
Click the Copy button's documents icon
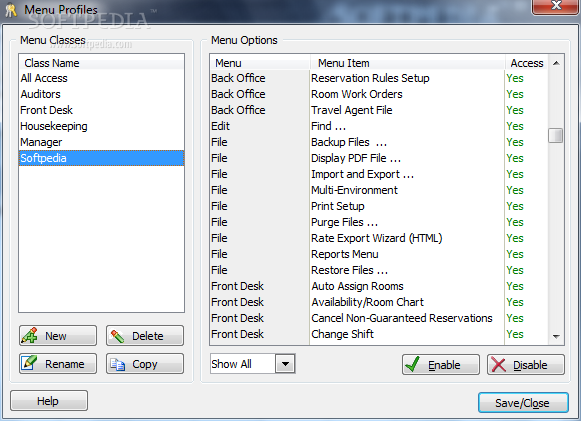(118, 364)
